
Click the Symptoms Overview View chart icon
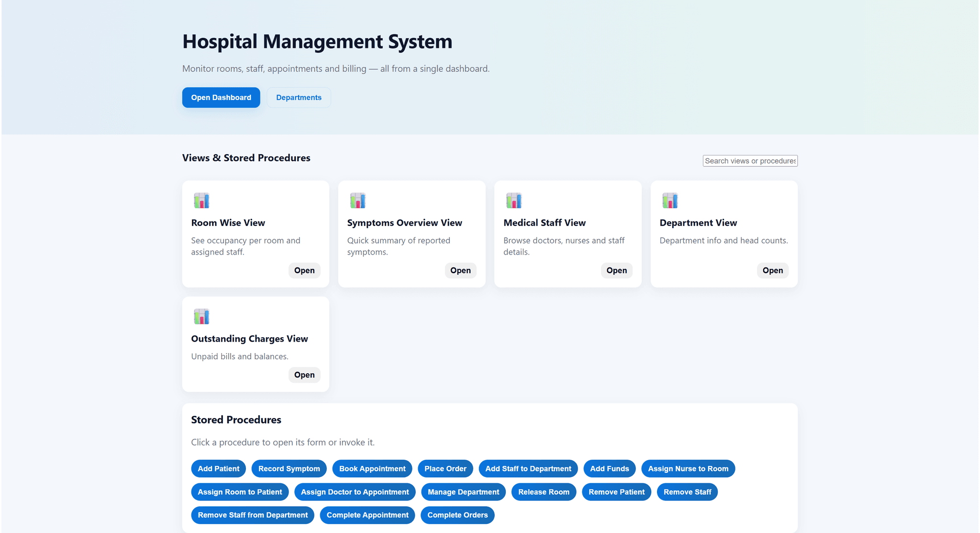point(357,200)
